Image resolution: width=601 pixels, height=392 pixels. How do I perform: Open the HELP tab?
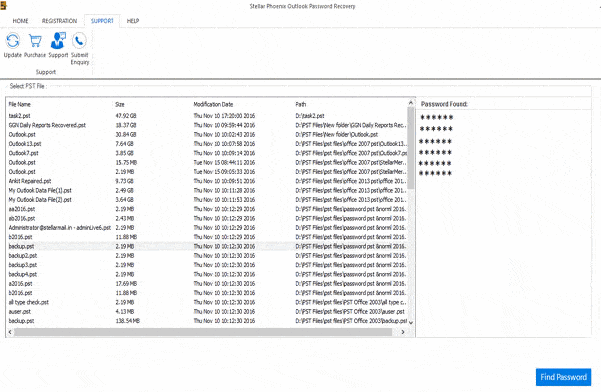point(133,21)
